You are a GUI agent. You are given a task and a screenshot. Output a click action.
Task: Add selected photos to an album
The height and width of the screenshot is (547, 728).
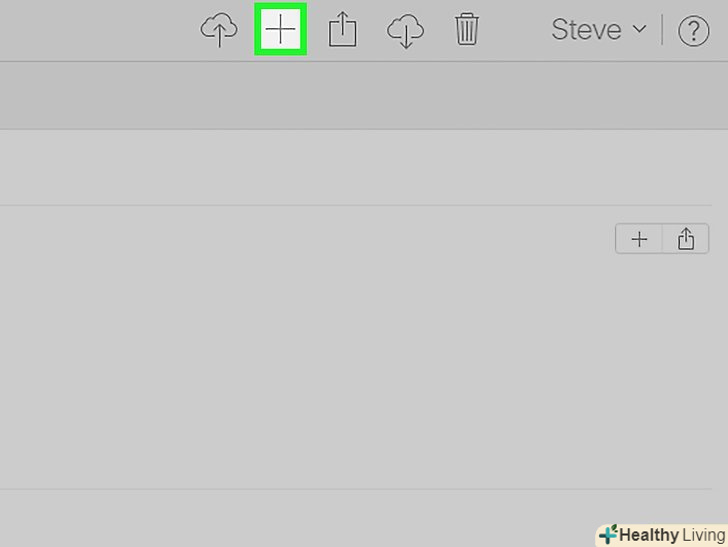point(280,29)
